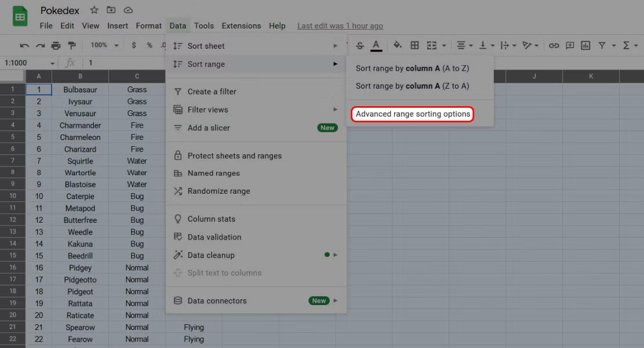The height and width of the screenshot is (348, 644).
Task: Open the Help menu
Action: click(277, 26)
